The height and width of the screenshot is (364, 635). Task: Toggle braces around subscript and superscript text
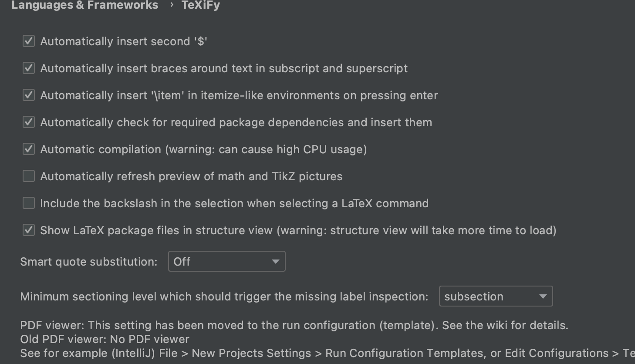28,68
